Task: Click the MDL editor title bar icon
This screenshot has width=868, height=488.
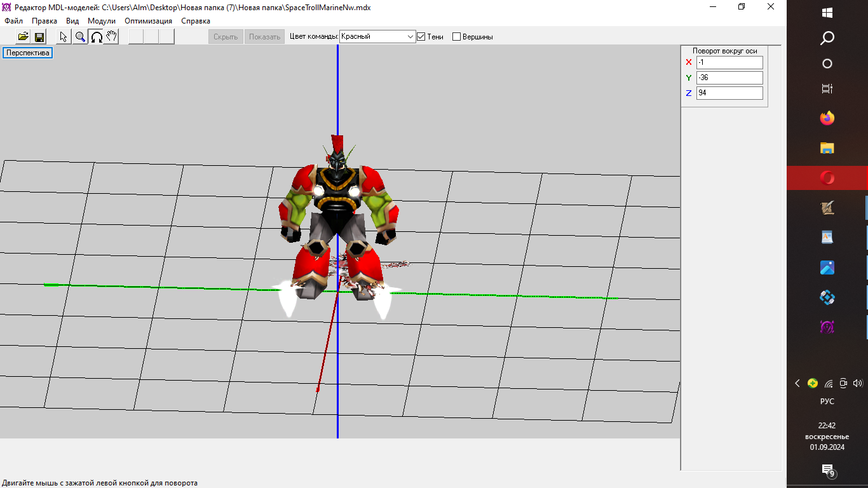Action: point(7,7)
